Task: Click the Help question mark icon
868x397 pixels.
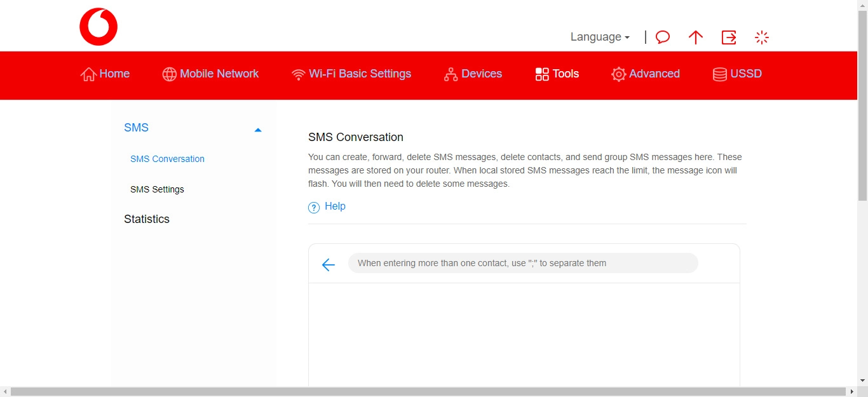Action: click(x=313, y=207)
